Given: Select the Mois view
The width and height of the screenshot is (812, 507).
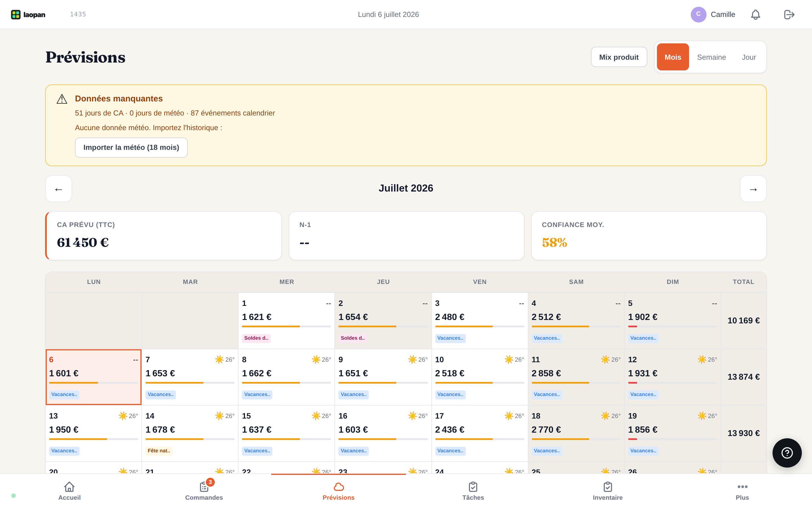Looking at the screenshot, I should tap(673, 57).
